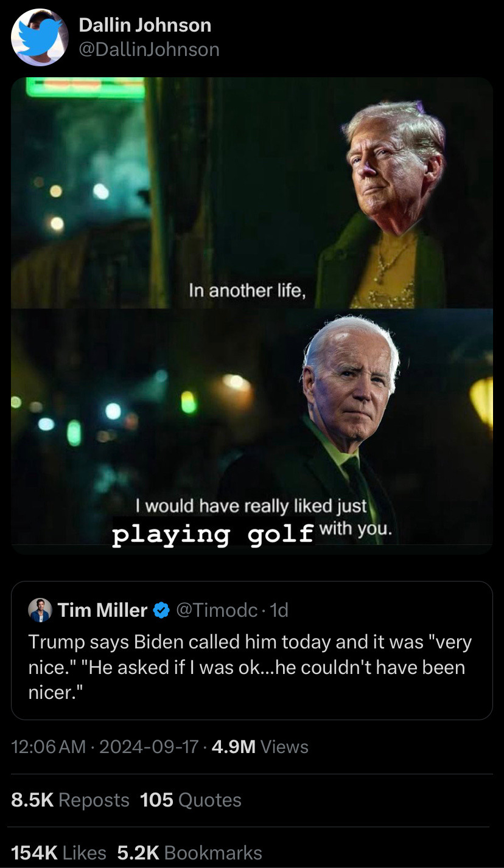The height and width of the screenshot is (868, 504).
Task: Click the Tim Miller name in quoted tweet
Action: click(x=103, y=610)
